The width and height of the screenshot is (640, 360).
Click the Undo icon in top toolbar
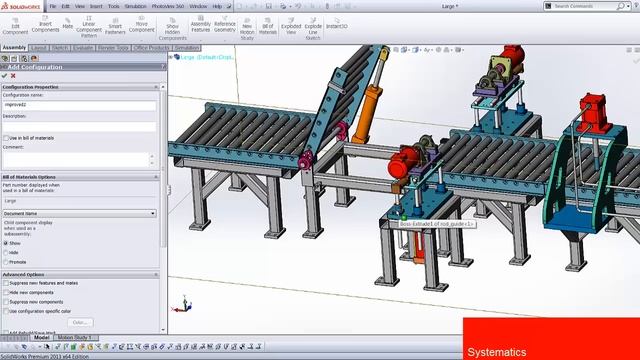tap(298, 6)
